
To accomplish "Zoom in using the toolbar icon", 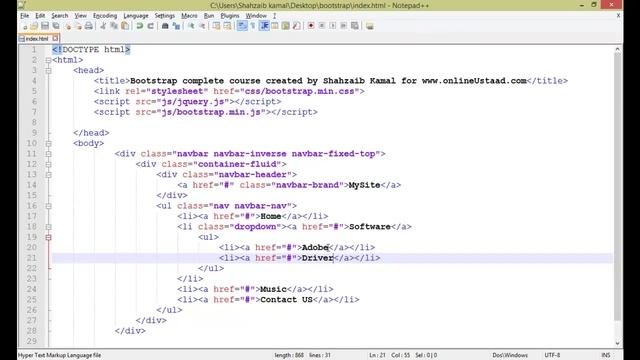I will pyautogui.click(x=191, y=26).
